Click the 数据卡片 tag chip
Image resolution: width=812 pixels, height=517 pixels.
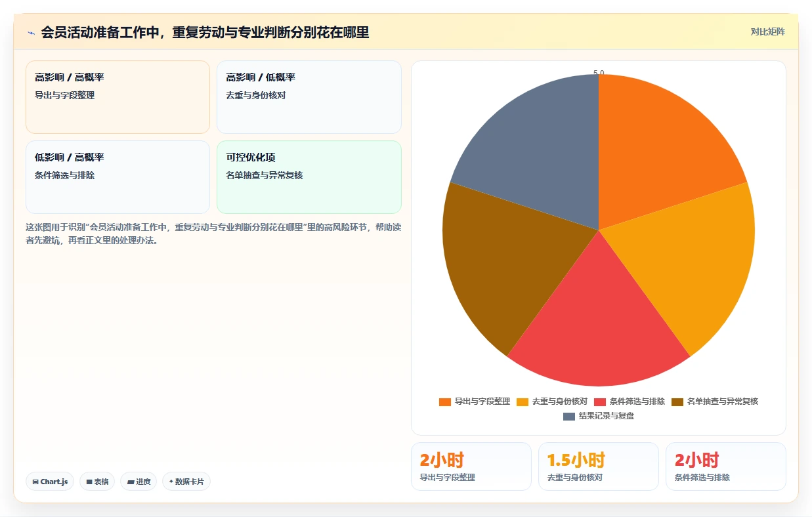click(x=186, y=482)
